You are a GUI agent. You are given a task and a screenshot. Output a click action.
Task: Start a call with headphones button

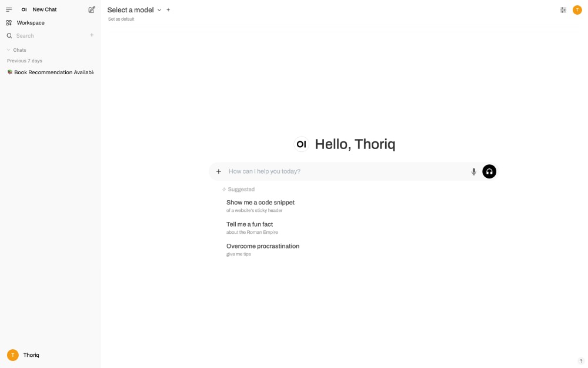tap(489, 171)
